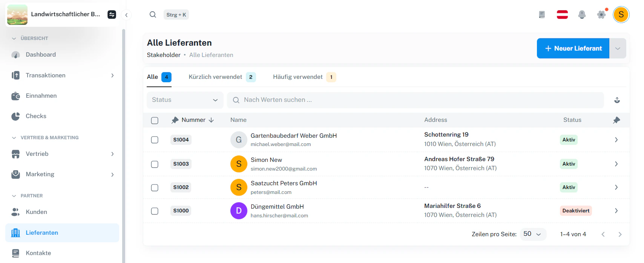
Task: Open Kontakte in the sidebar
Action: click(62, 253)
